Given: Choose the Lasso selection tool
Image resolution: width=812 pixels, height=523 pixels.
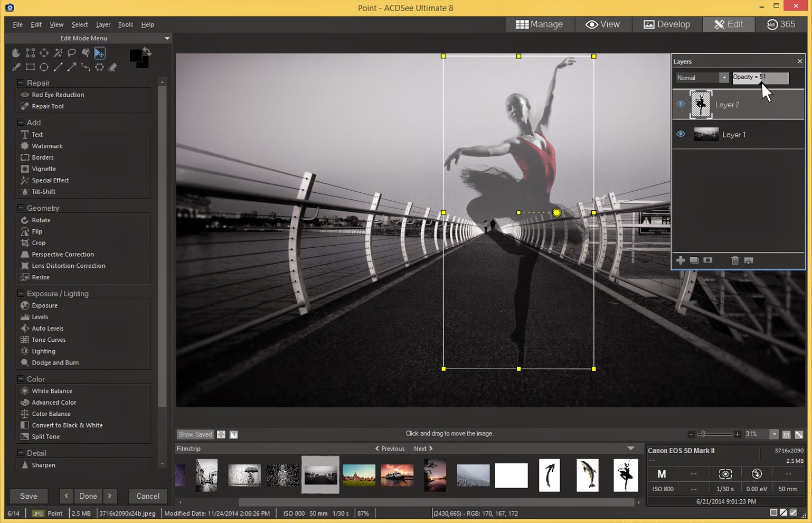Looking at the screenshot, I should (72, 53).
